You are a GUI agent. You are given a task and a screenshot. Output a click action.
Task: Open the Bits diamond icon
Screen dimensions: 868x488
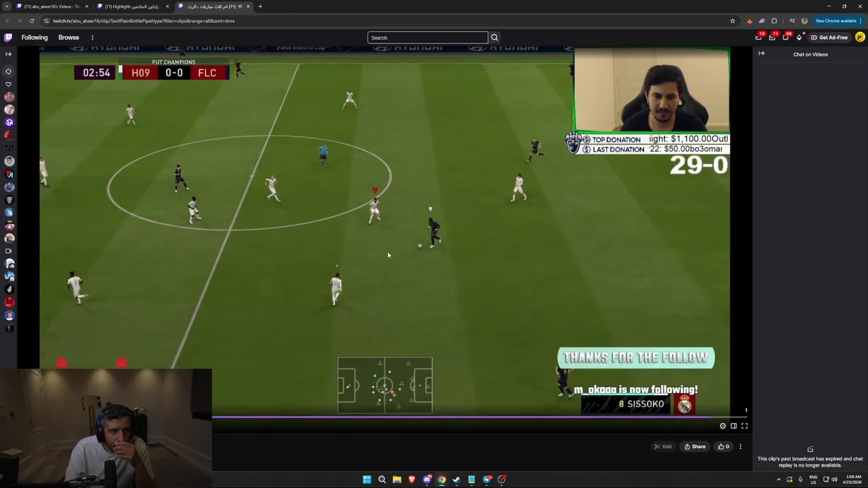point(799,37)
